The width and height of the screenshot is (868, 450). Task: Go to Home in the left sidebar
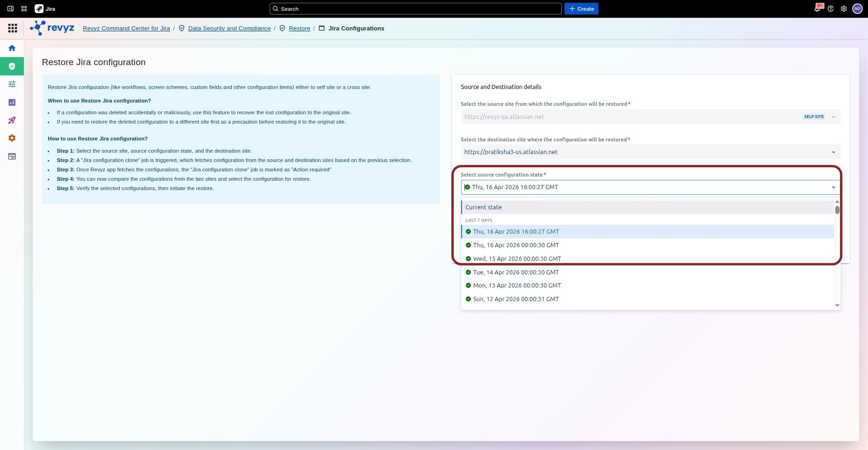click(12, 48)
